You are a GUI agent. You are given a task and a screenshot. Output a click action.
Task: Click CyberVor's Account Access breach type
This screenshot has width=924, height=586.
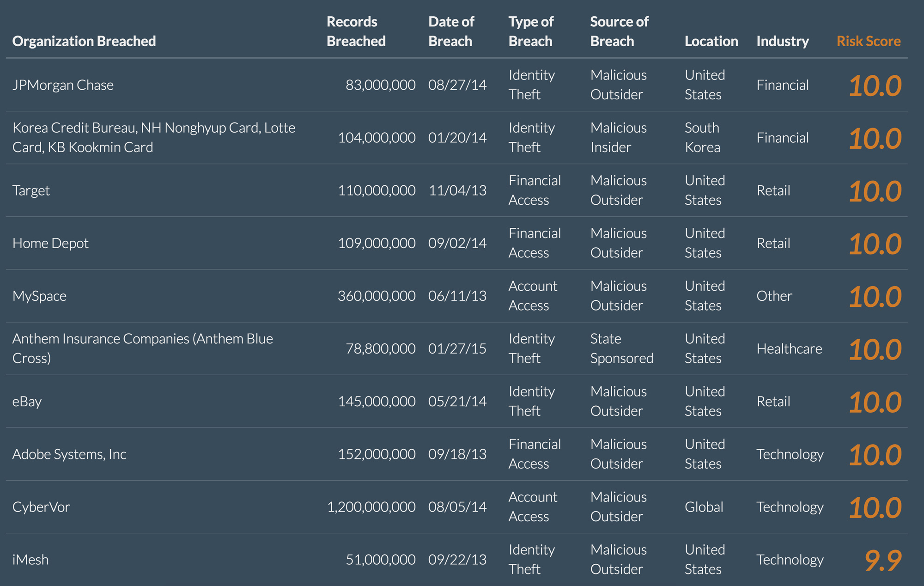click(533, 507)
